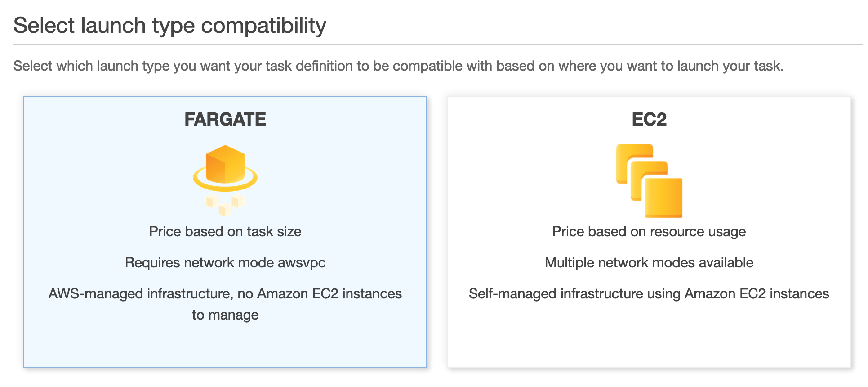Click the launch type description sentence
Screen dimensions: 868x387
[x=399, y=66]
